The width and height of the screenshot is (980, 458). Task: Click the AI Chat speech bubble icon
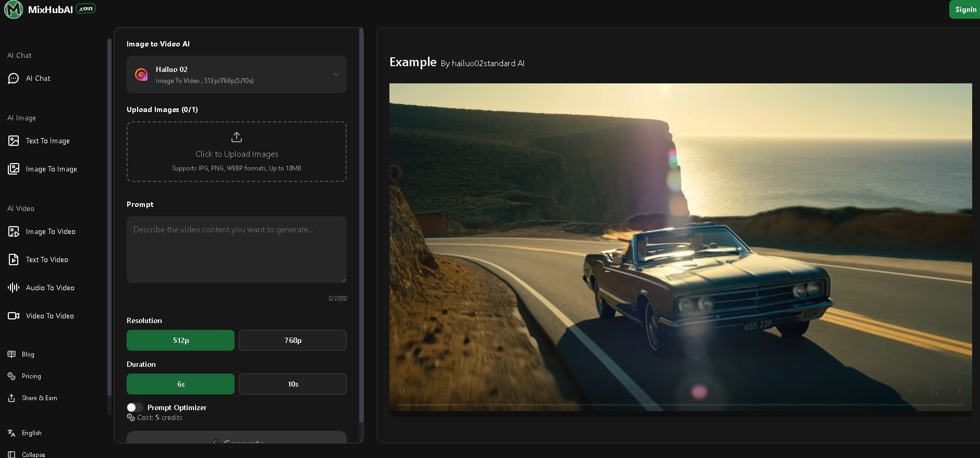(x=14, y=78)
